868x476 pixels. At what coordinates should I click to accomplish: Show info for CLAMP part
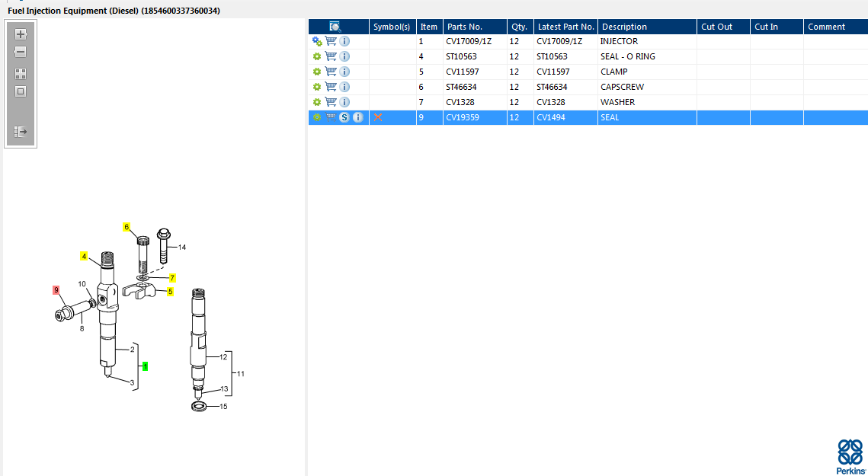[344, 72]
